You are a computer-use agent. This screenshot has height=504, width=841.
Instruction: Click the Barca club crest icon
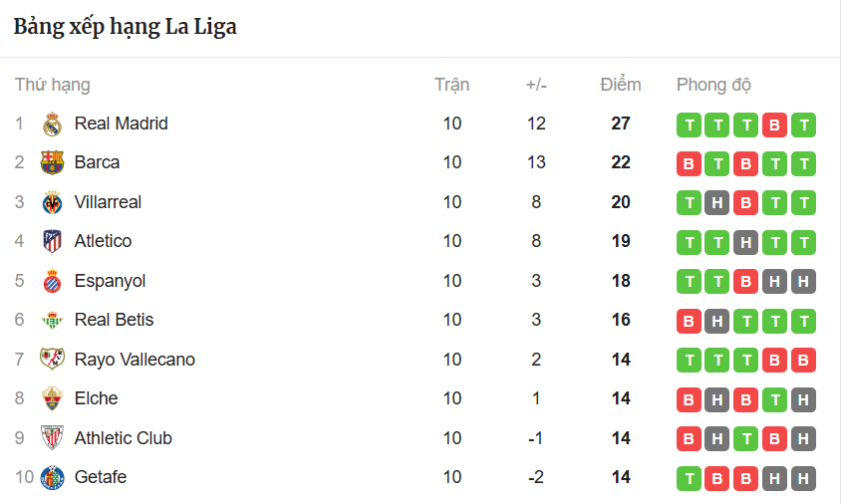52,163
